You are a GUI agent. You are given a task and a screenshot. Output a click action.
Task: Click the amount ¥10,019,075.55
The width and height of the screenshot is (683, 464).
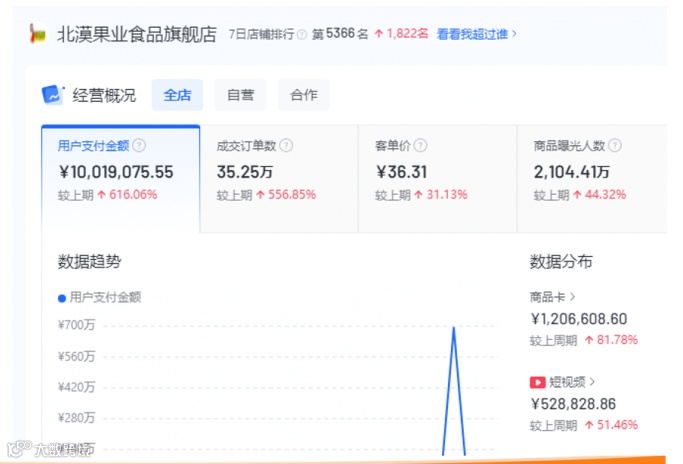(116, 172)
